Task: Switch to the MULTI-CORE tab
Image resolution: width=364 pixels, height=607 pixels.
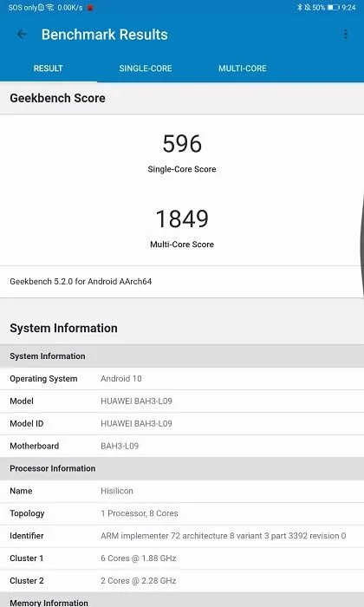Action: click(243, 69)
